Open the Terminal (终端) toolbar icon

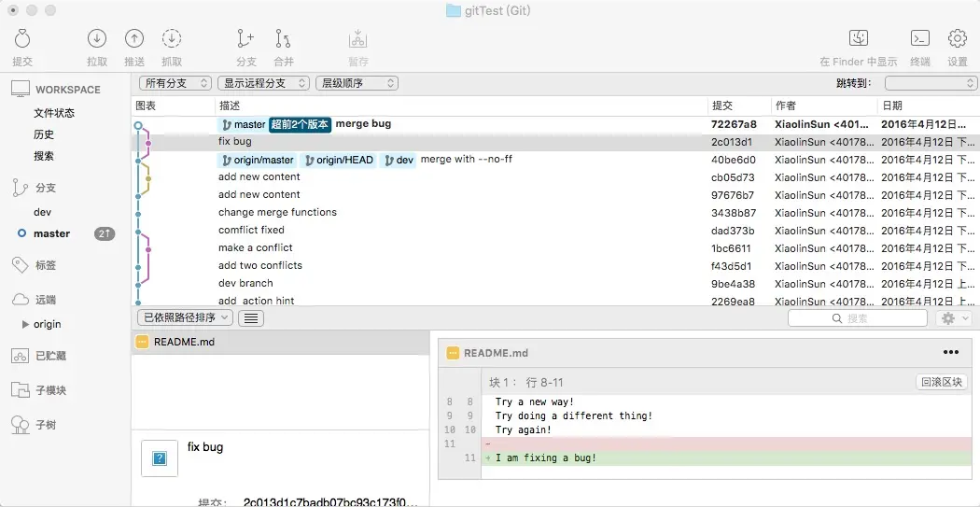pyautogui.click(x=920, y=38)
